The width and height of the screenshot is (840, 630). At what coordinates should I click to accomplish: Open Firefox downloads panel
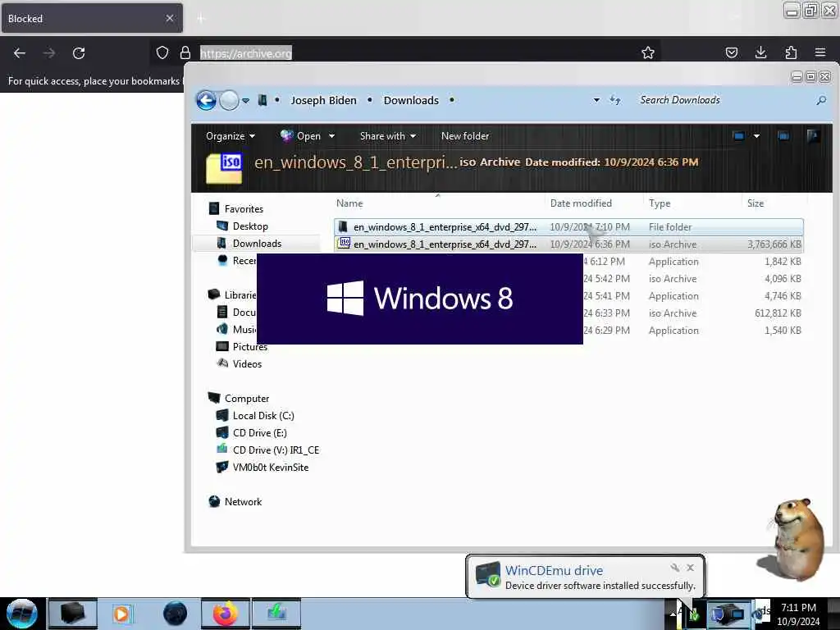pos(760,52)
